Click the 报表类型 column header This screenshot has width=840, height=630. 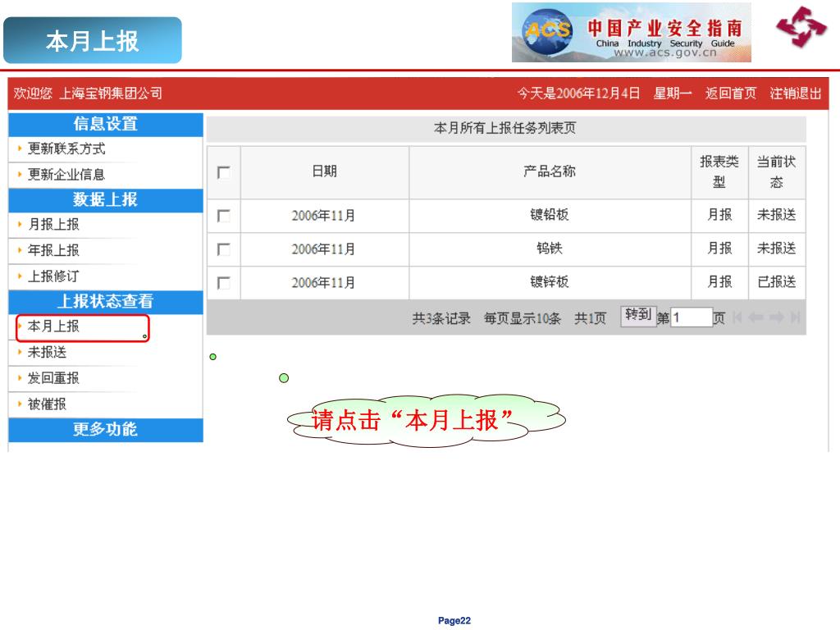point(719,172)
